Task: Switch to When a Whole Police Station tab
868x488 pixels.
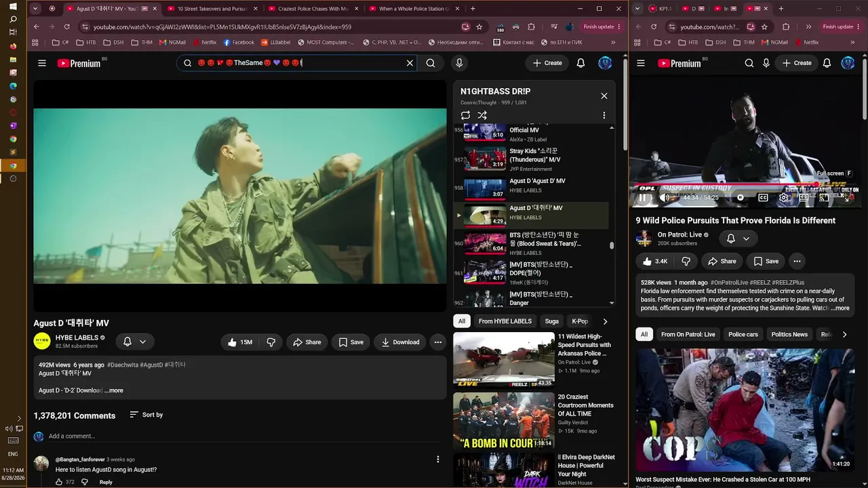Action: point(414,9)
